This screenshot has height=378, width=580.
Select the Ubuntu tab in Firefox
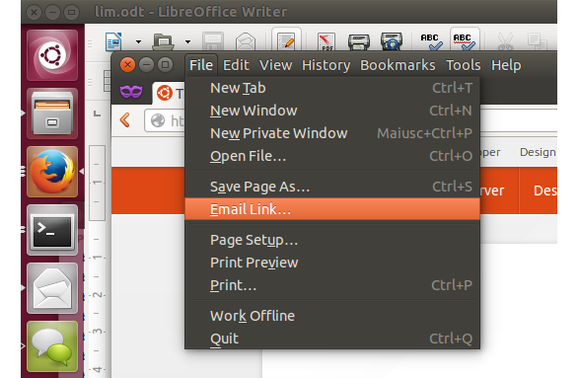pyautogui.click(x=169, y=93)
